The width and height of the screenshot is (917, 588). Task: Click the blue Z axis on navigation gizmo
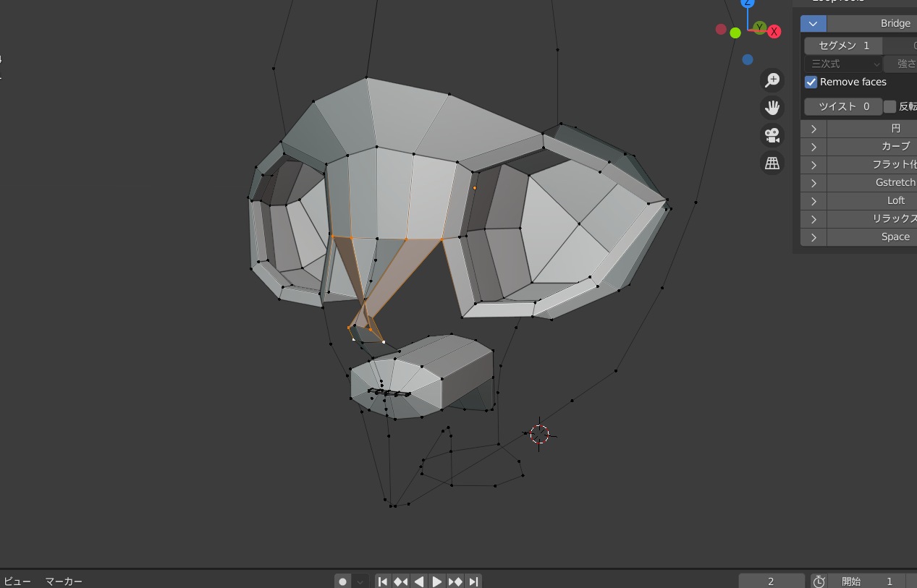748,3
